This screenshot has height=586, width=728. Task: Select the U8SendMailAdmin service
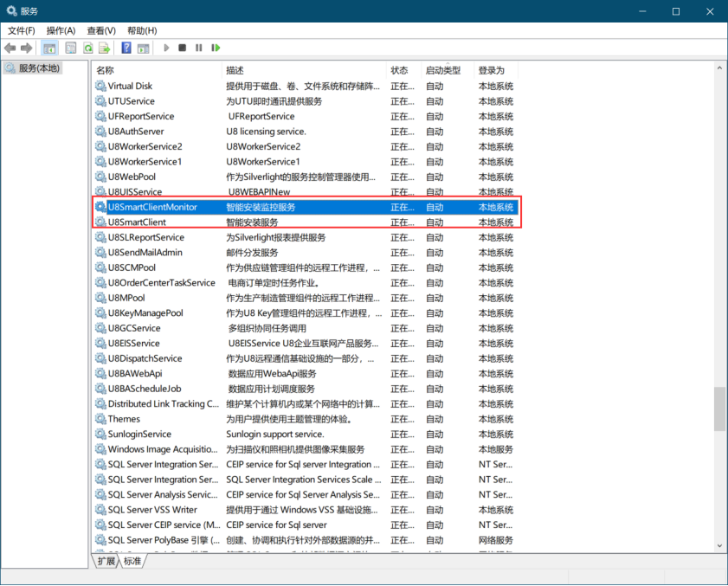coord(306,252)
